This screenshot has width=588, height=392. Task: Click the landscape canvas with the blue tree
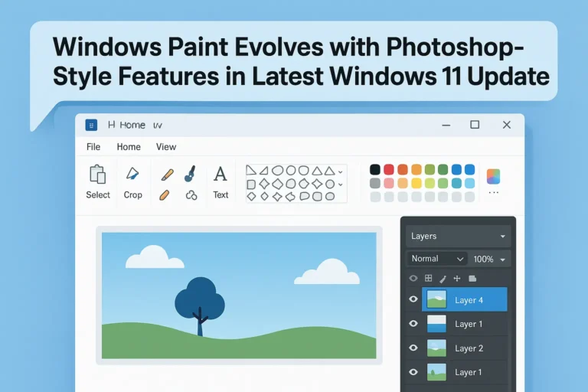(239, 296)
